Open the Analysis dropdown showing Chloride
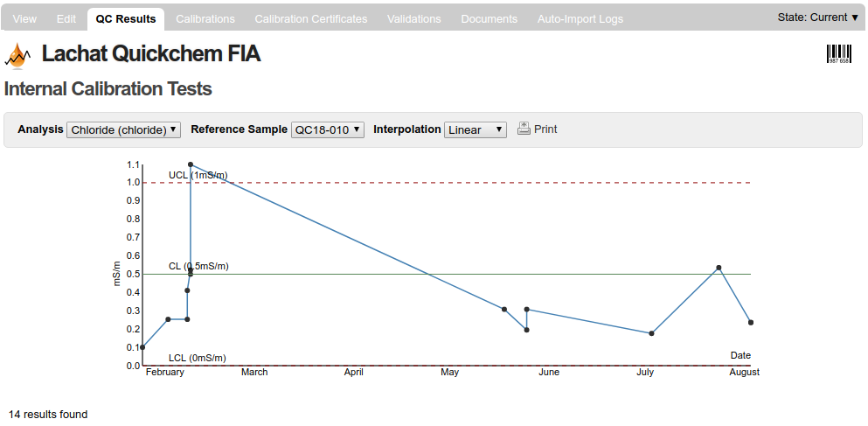The width and height of the screenshot is (868, 426). pos(123,129)
